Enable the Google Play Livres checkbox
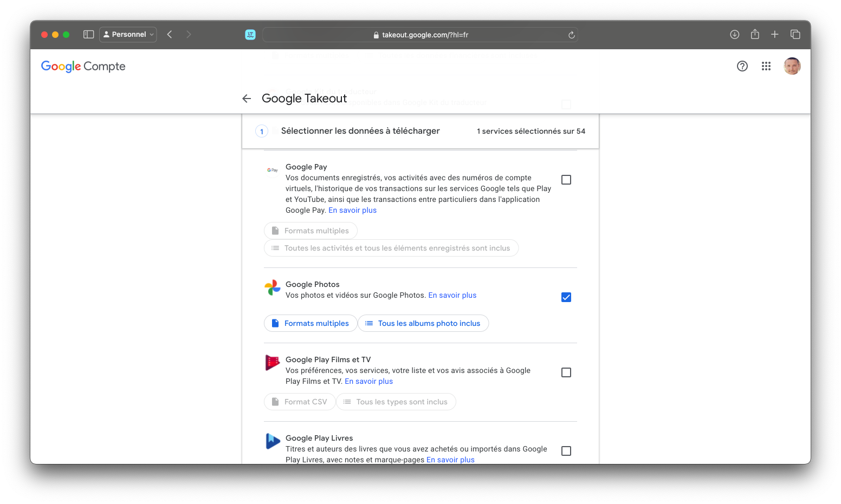The image size is (841, 504). (x=566, y=451)
